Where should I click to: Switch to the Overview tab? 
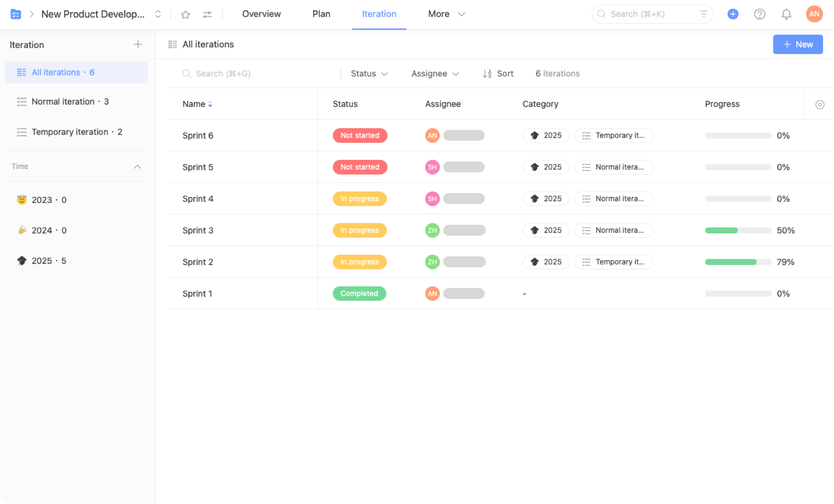(x=261, y=14)
